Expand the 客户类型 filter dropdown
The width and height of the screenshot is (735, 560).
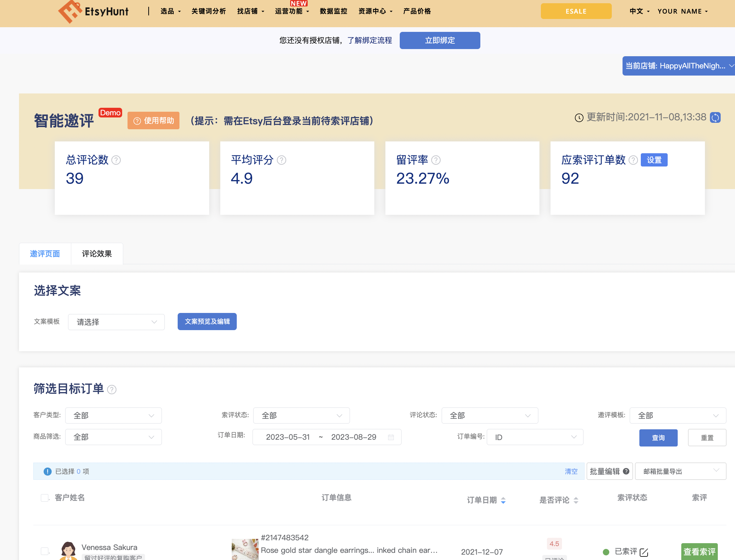(114, 416)
